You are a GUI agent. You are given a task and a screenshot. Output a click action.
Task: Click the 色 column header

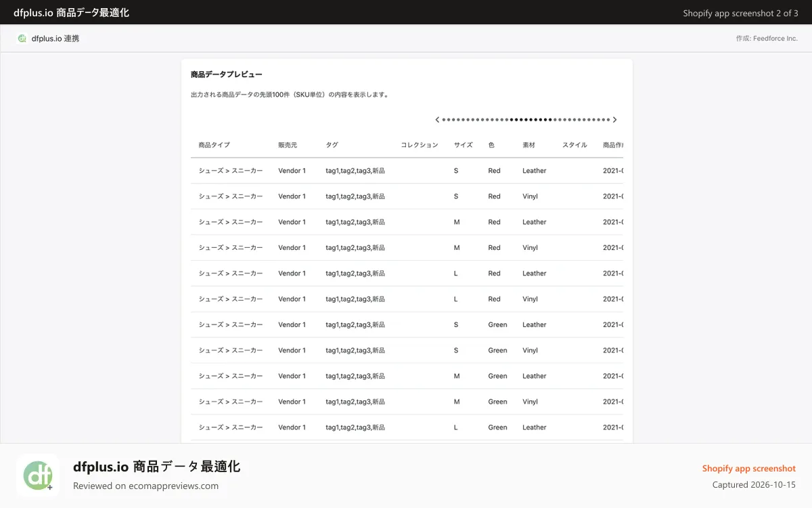tap(491, 145)
